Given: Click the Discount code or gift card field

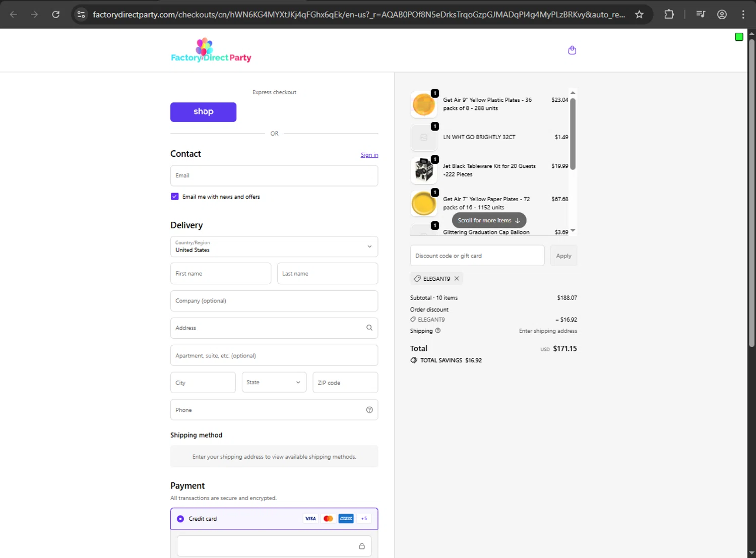Looking at the screenshot, I should pos(477,256).
